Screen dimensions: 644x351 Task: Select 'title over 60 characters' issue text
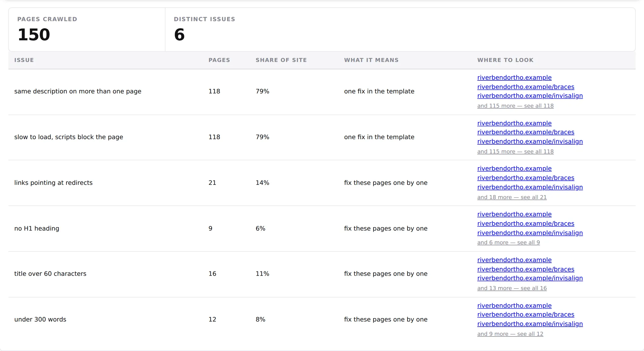tap(50, 274)
